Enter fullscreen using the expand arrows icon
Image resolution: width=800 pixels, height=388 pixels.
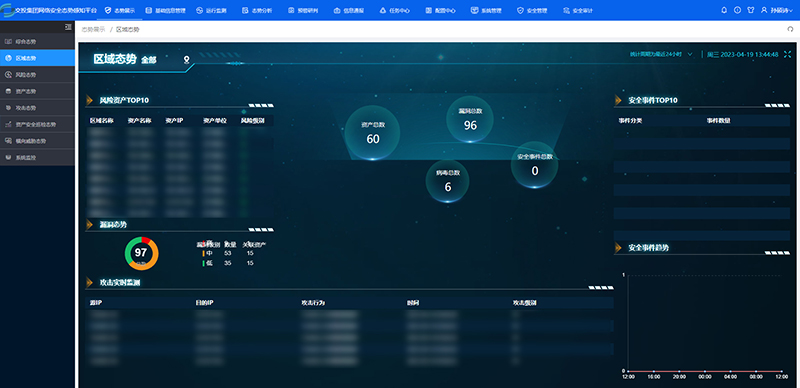click(787, 54)
